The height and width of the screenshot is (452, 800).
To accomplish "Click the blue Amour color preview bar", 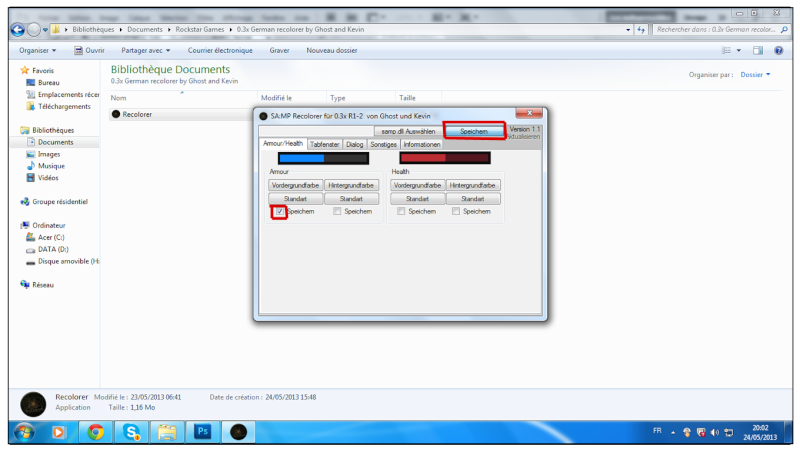I will pos(323,159).
